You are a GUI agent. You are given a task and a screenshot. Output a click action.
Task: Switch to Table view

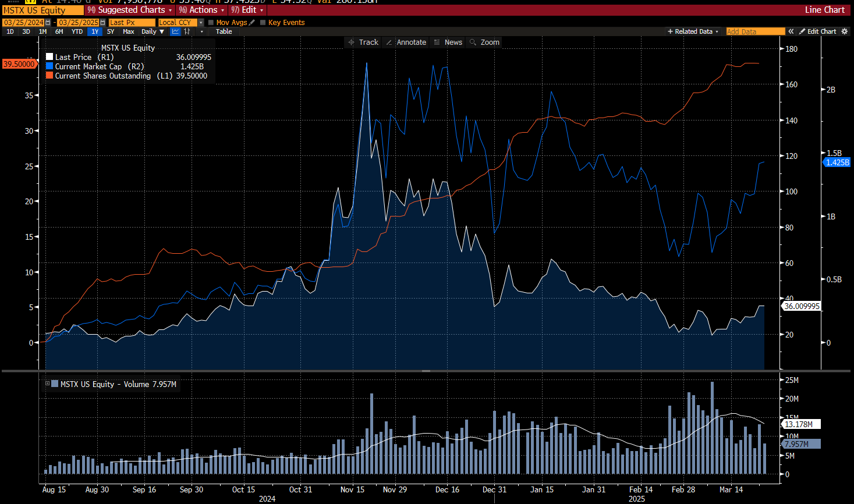[224, 31]
